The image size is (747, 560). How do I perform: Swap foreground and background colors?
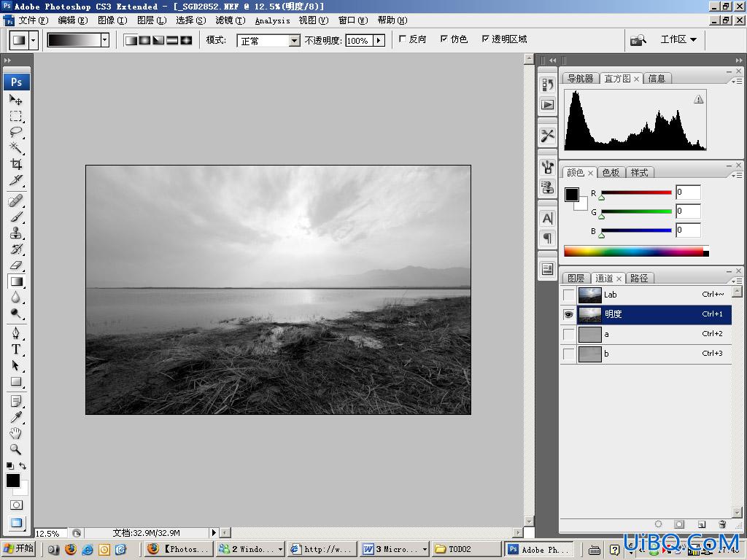click(x=23, y=466)
